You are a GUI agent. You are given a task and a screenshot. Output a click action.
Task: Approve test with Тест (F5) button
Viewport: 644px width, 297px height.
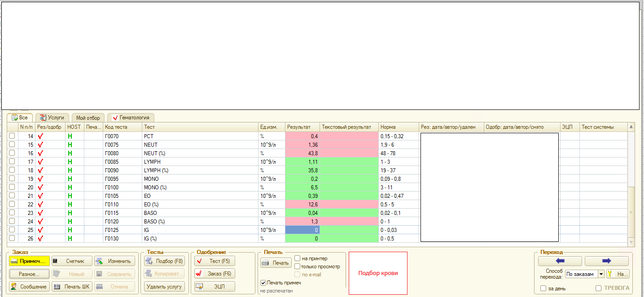215,261
